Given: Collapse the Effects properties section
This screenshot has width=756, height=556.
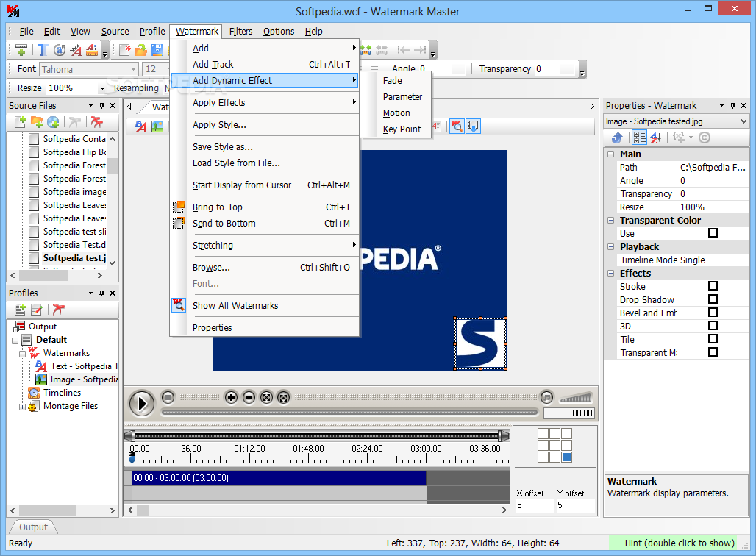Looking at the screenshot, I should (610, 274).
